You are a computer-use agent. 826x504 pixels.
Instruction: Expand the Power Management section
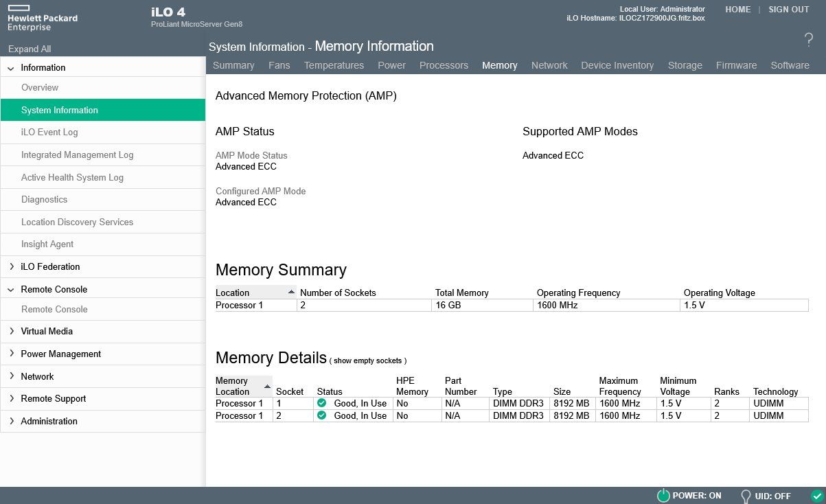pyautogui.click(x=11, y=354)
